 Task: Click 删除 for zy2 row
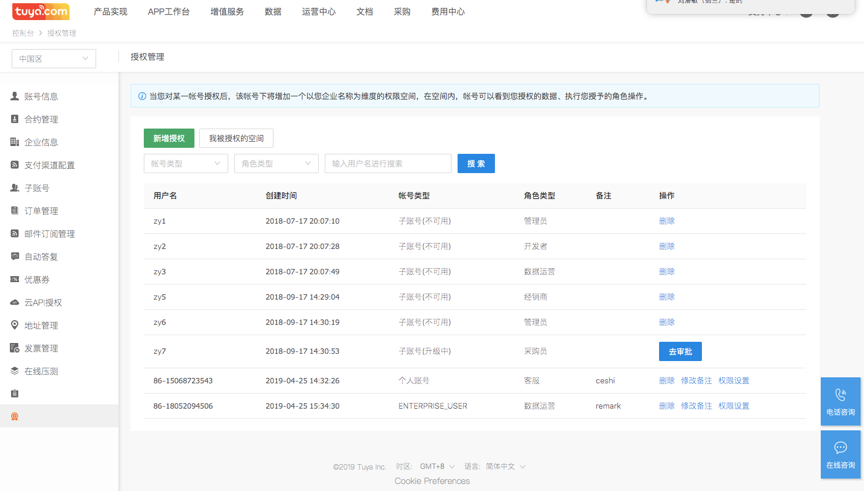[667, 246]
